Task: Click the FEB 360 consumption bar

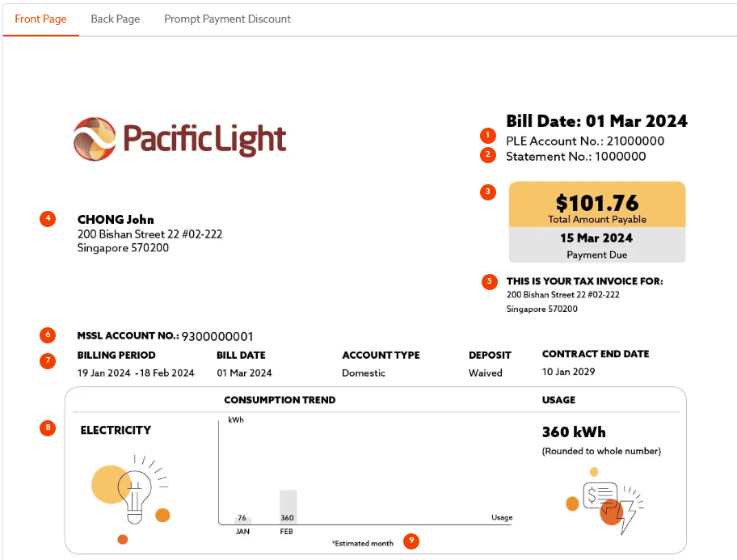Action: [288, 507]
